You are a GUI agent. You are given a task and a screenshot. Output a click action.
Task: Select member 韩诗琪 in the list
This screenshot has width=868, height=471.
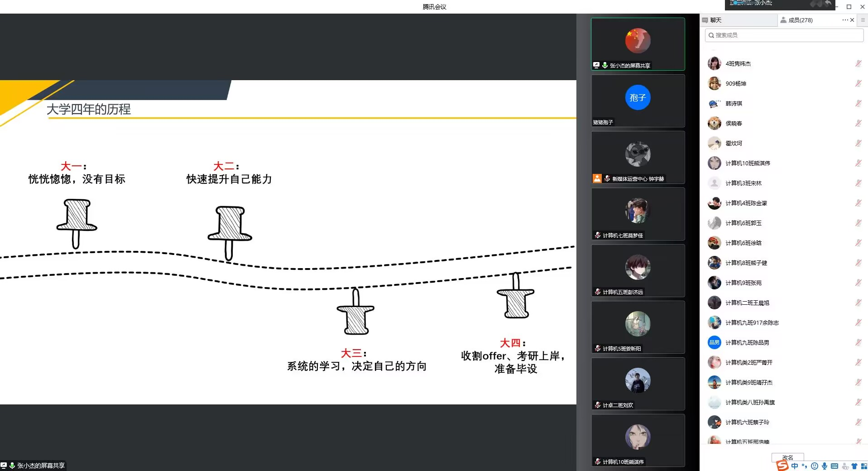734,104
